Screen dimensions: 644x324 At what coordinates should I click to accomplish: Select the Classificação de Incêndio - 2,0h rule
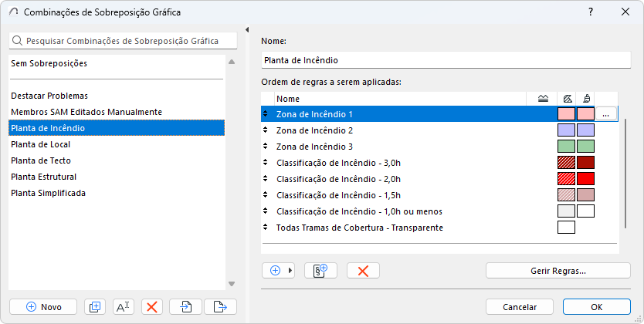[x=338, y=179]
